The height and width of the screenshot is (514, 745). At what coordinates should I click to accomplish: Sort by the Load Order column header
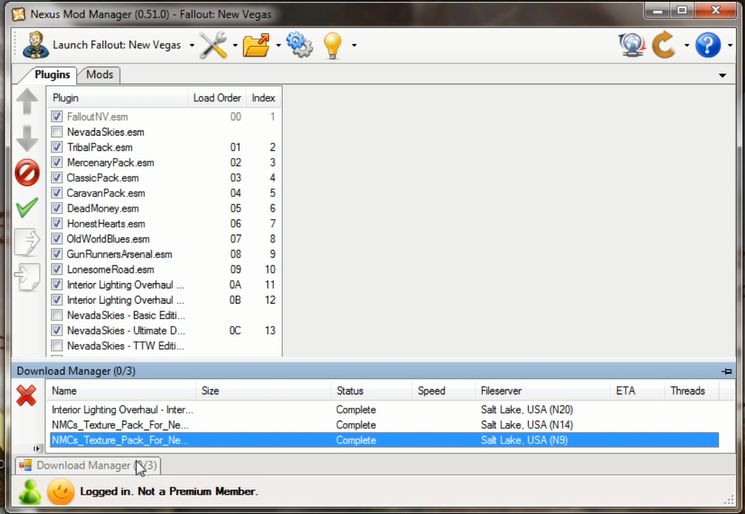click(217, 98)
